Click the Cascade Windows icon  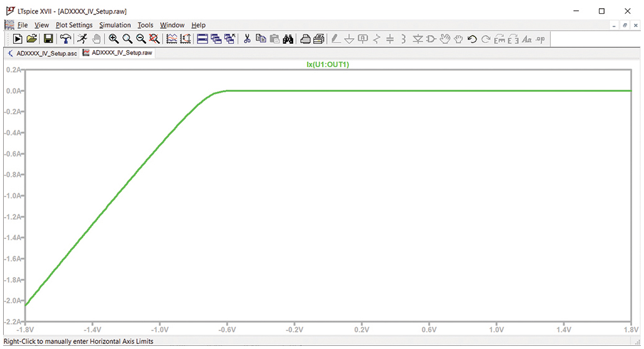pos(216,39)
